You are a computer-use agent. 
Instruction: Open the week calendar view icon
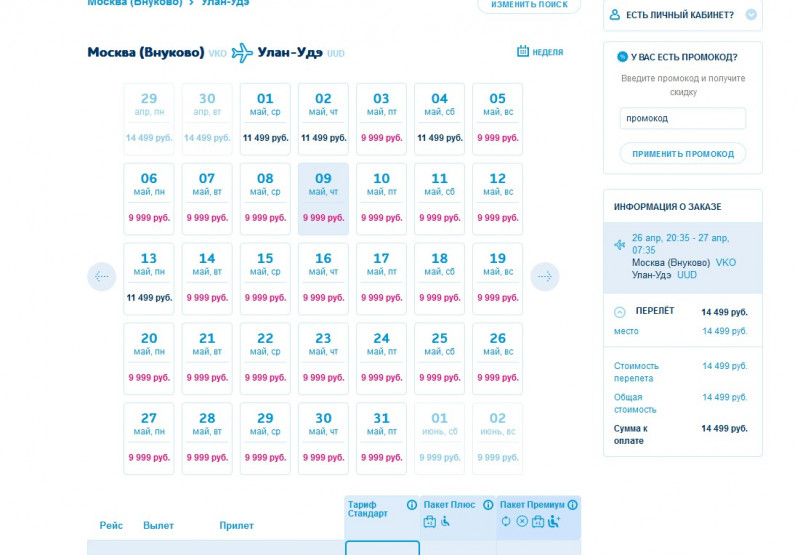click(522, 51)
